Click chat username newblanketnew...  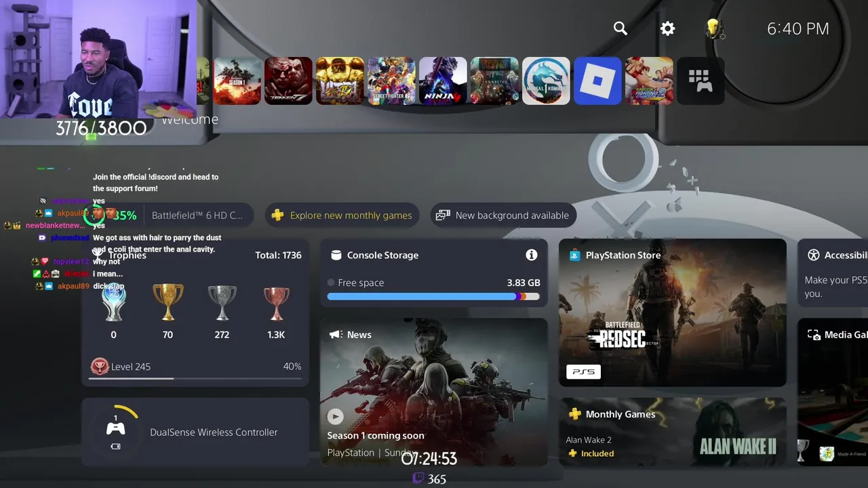click(55, 225)
